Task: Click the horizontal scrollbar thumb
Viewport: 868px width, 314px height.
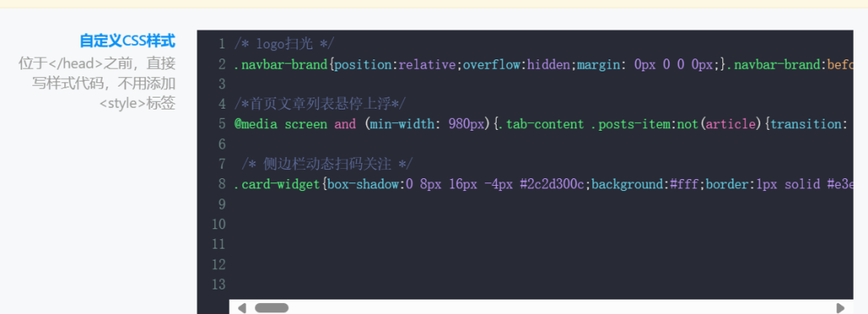Action: click(271, 308)
